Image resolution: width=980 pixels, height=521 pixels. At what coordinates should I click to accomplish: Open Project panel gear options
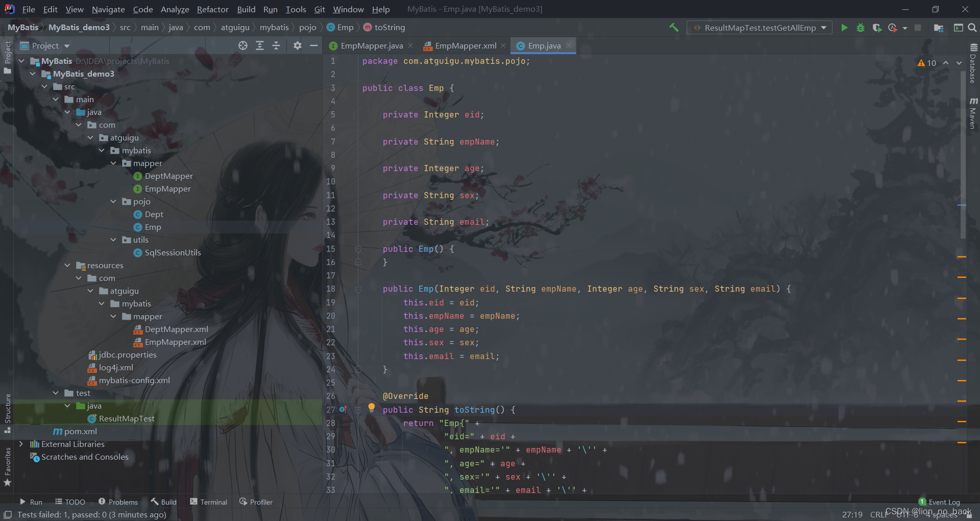point(298,46)
